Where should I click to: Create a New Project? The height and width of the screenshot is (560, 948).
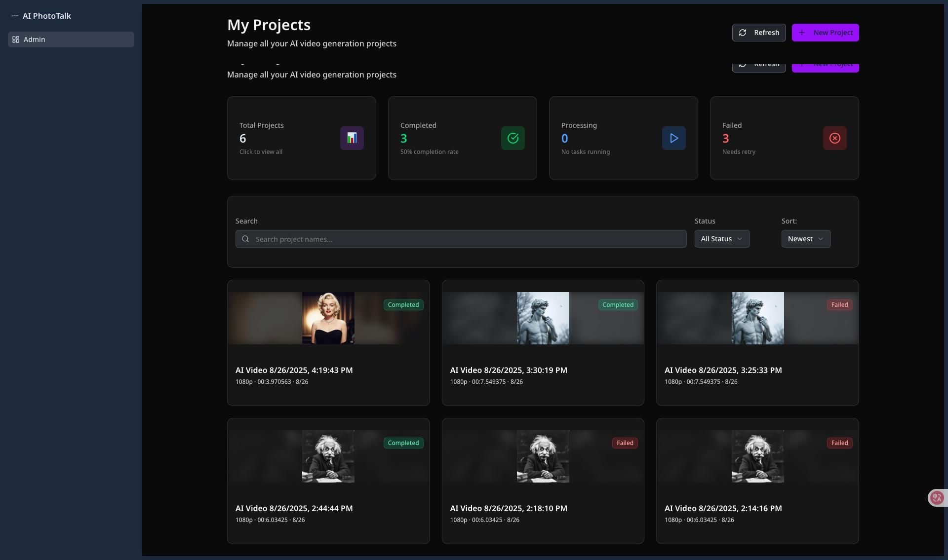825,33
